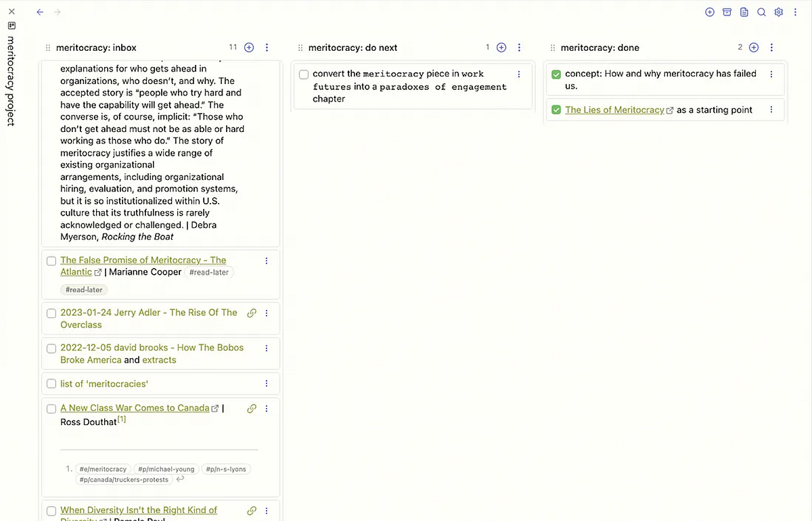Open board settings gear icon
This screenshot has height=521, width=812.
coord(779,12)
